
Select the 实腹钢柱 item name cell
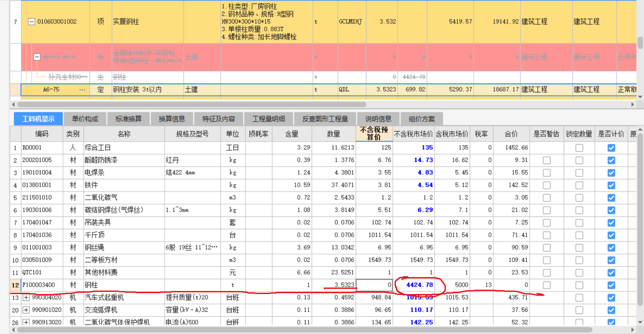147,22
